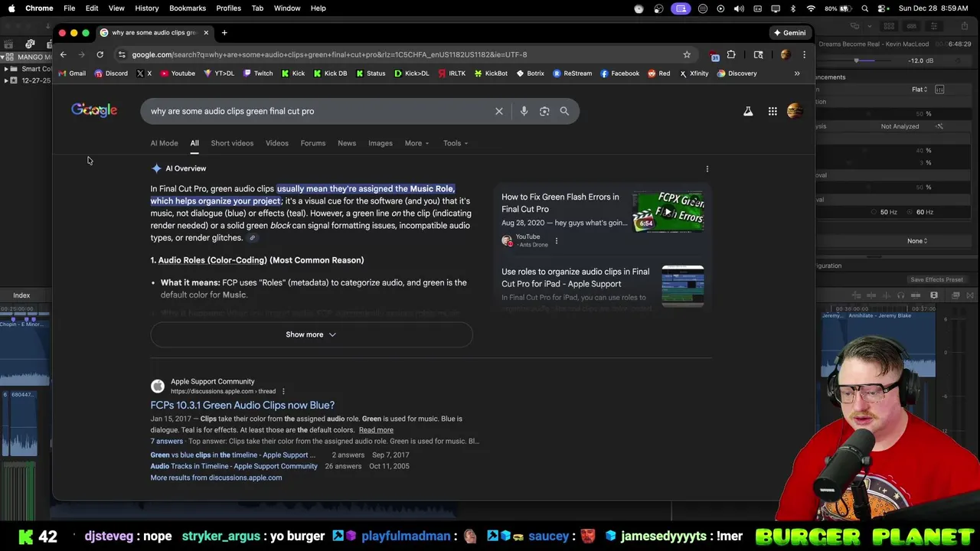Open the Apple menu
980x551 pixels.
tap(11, 8)
